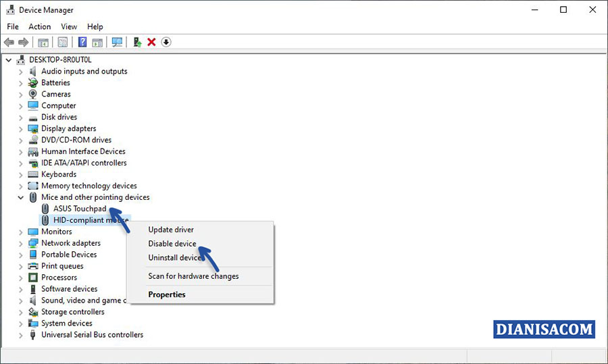Expand the IDE ATA/ATAPI controllers chevron

click(x=20, y=163)
